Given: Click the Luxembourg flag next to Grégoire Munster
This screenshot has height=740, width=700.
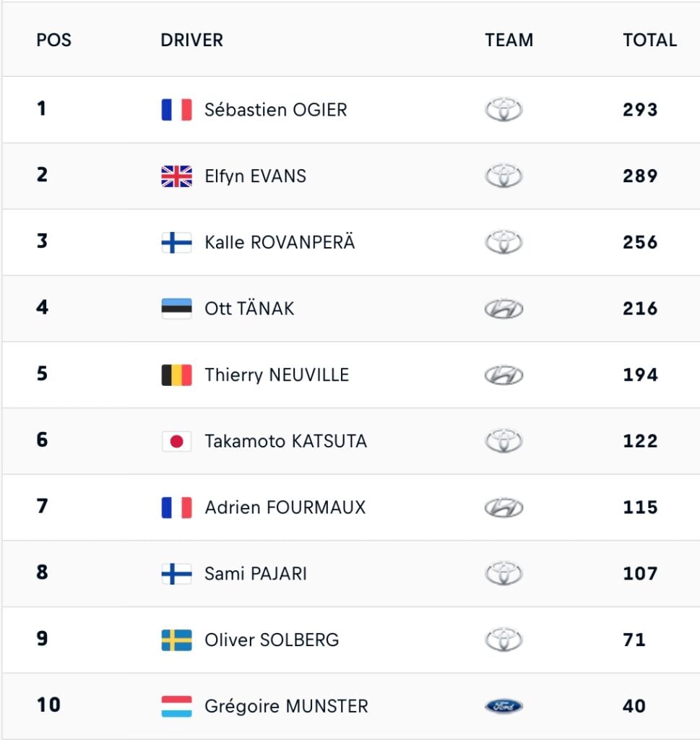Looking at the screenshot, I should (176, 706).
